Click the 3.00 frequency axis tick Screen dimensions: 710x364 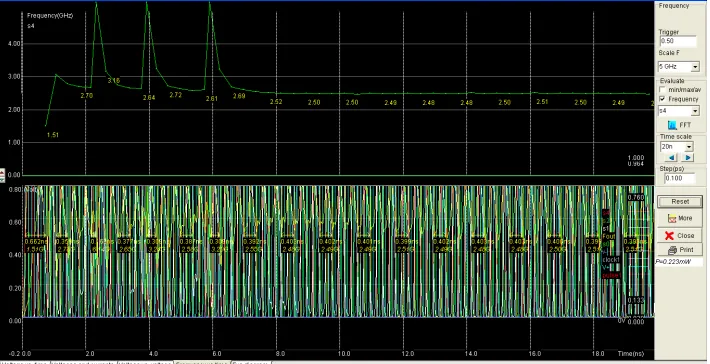click(14, 77)
